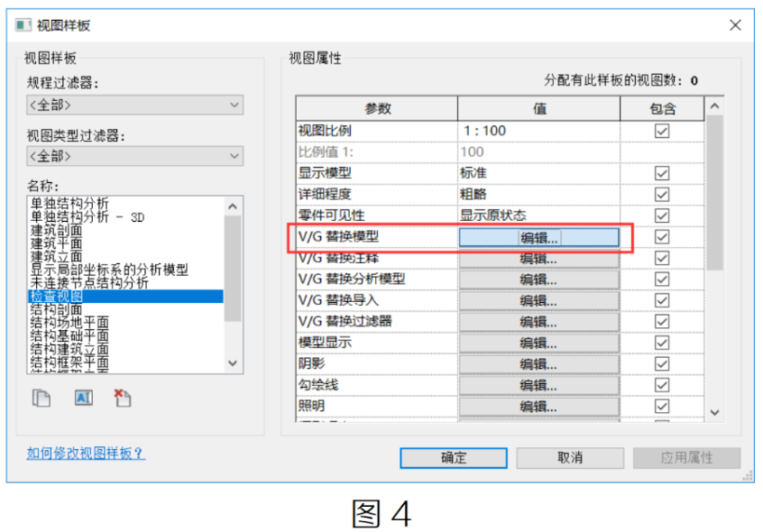Toggle 包含 checkbox for 勾绘线

click(x=662, y=385)
